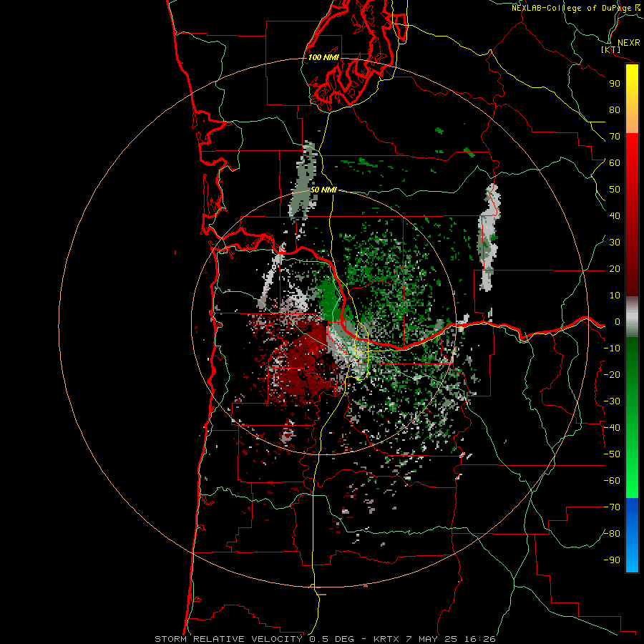644x644 pixels.
Task: Pick the light blue segment near -90
Action: [x=632, y=560]
